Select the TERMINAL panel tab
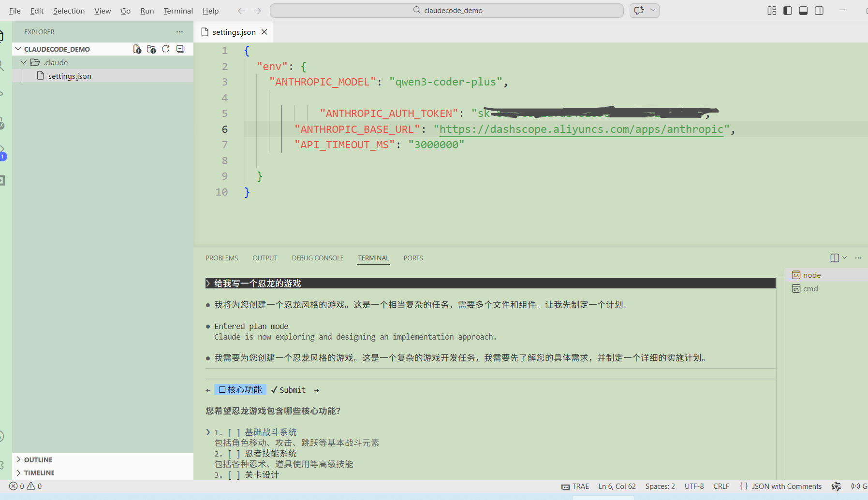Image resolution: width=868 pixels, height=500 pixels. tap(373, 258)
